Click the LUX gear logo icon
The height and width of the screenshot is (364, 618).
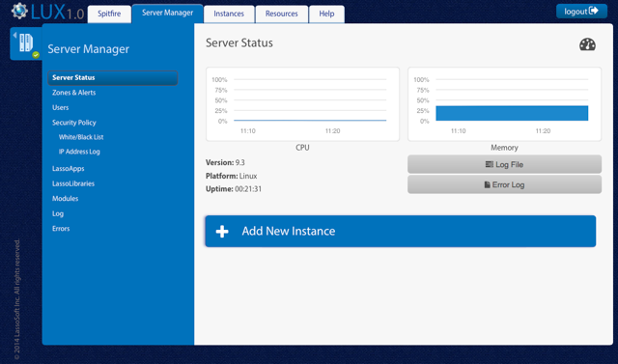pos(19,11)
